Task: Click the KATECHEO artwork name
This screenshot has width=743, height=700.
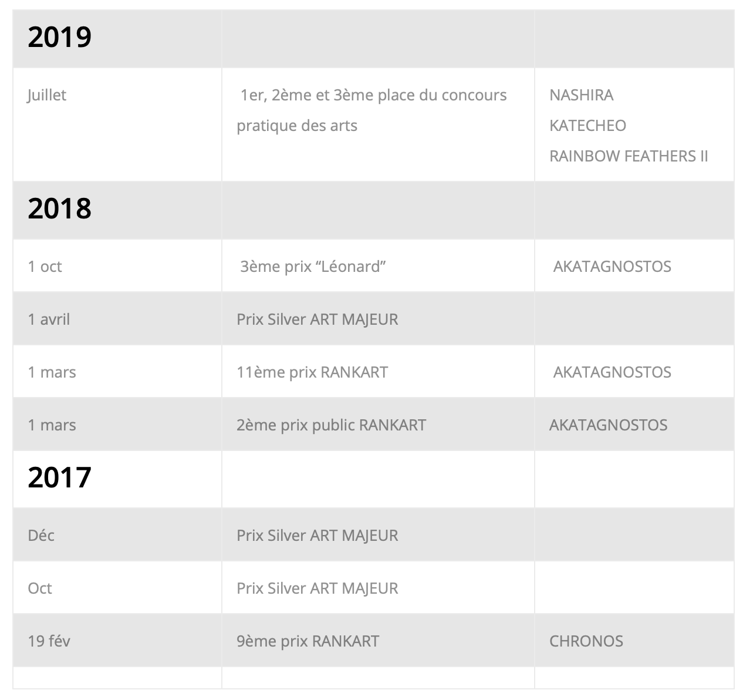Action: (587, 126)
